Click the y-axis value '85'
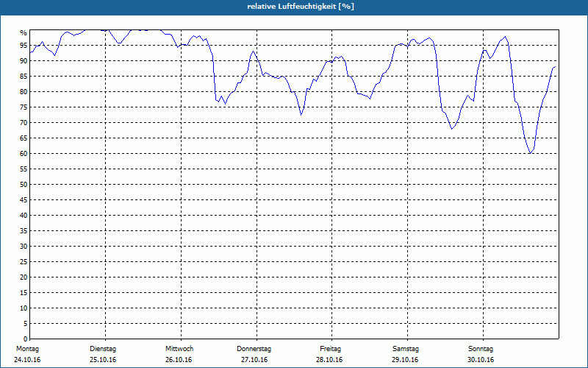The width and height of the screenshot is (588, 368). point(24,77)
